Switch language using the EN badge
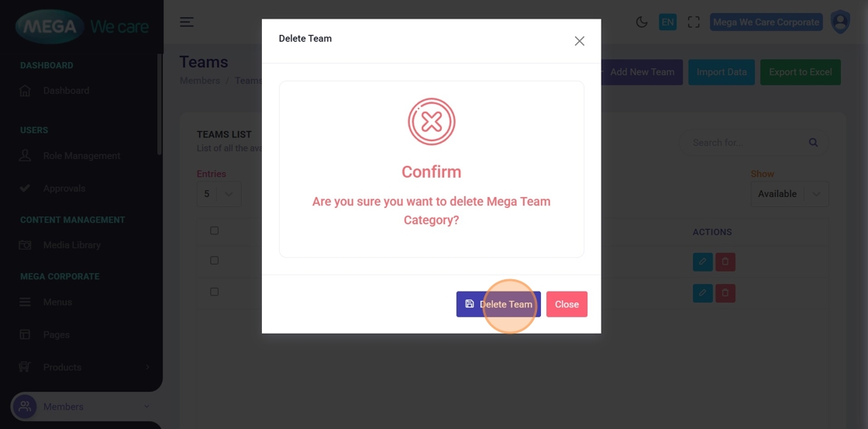The width and height of the screenshot is (868, 429). [x=667, y=22]
